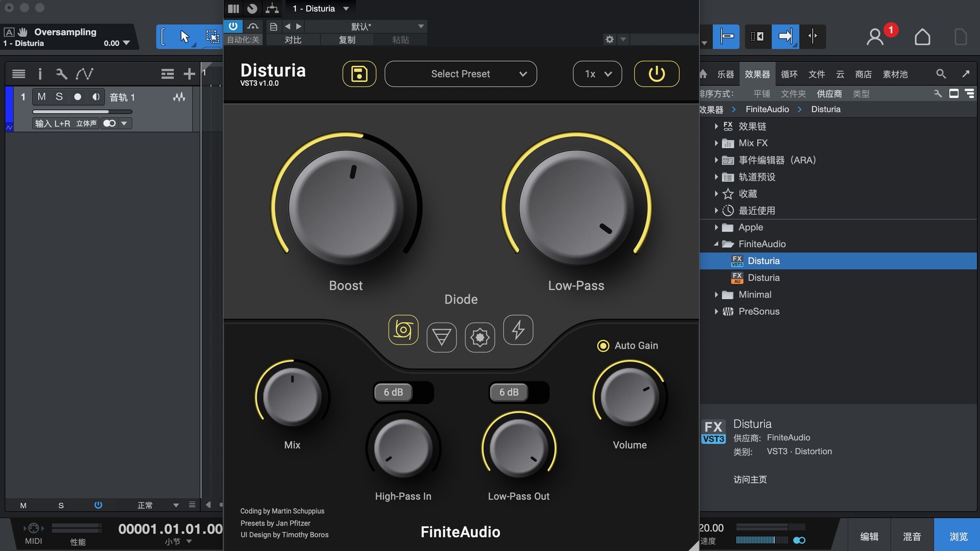
Task: Click the bar-graph channel editor icon in plugin header
Action: [233, 8]
